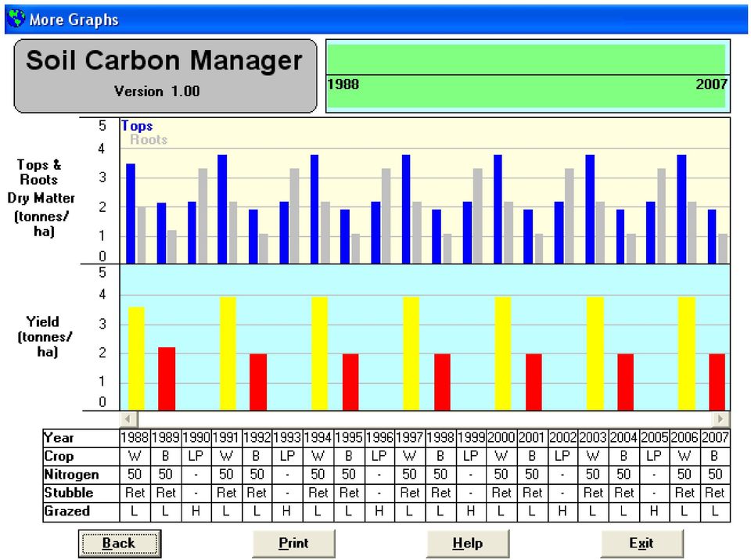The width and height of the screenshot is (751, 560).
Task: Select the 1997 year cell in the table
Action: [410, 438]
